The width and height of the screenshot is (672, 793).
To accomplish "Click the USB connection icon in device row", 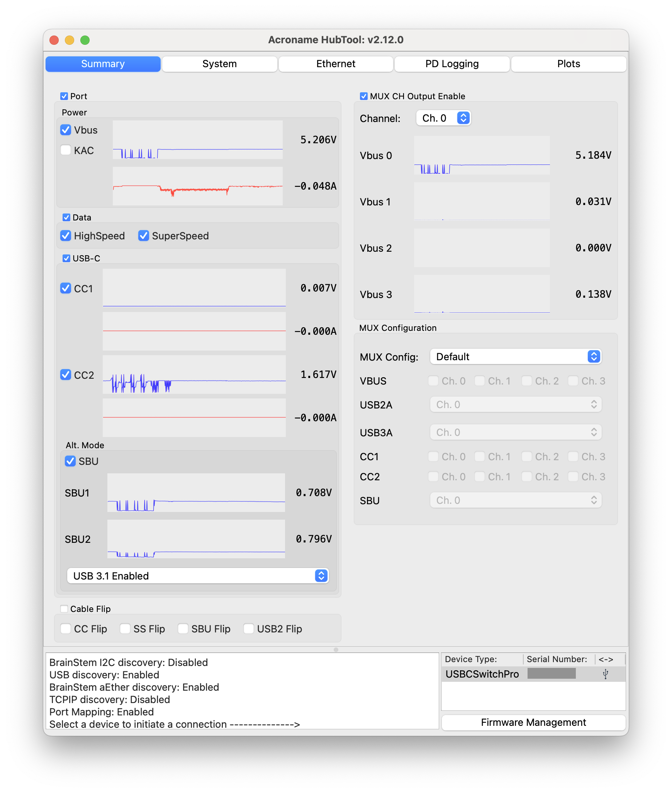I will (x=605, y=674).
